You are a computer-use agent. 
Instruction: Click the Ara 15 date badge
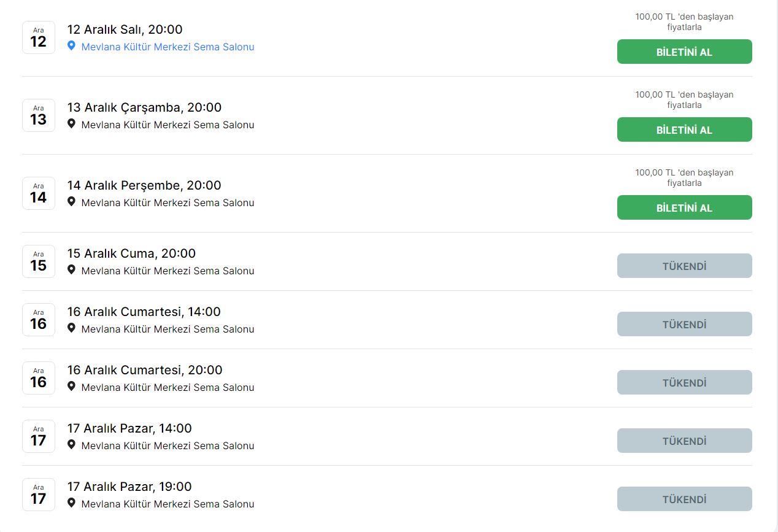pyautogui.click(x=39, y=261)
